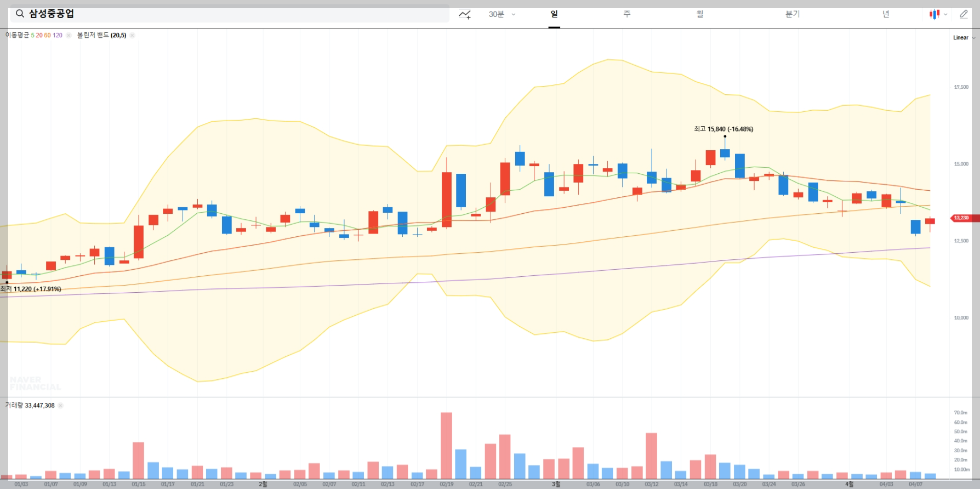
Task: Click the 01/15 date axis label
Action: click(x=139, y=484)
